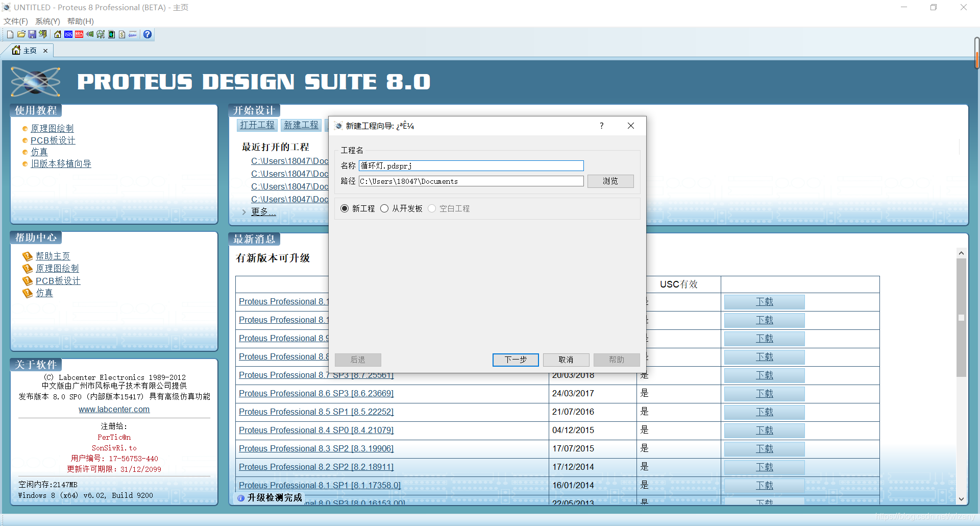Click the book icon beside help 原理图绘制

pyautogui.click(x=28, y=269)
